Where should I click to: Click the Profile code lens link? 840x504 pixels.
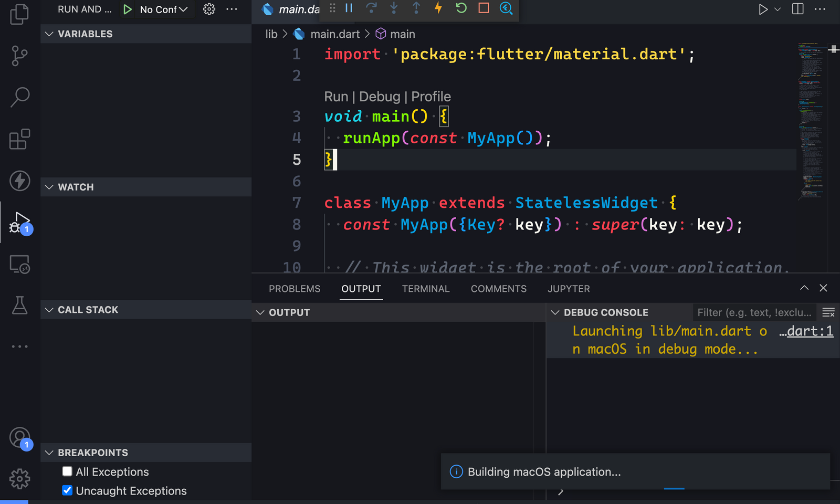pyautogui.click(x=431, y=97)
